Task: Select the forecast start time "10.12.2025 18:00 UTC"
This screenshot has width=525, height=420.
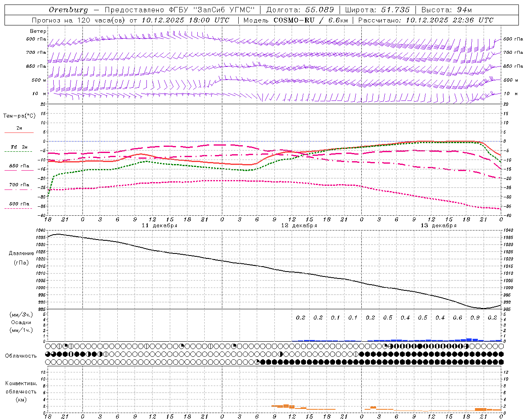Action: pos(185,20)
